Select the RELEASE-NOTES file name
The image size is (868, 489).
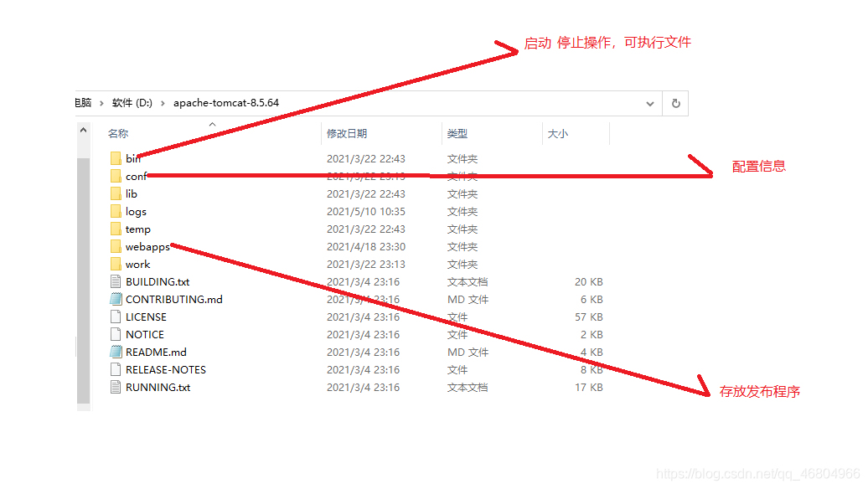(166, 370)
